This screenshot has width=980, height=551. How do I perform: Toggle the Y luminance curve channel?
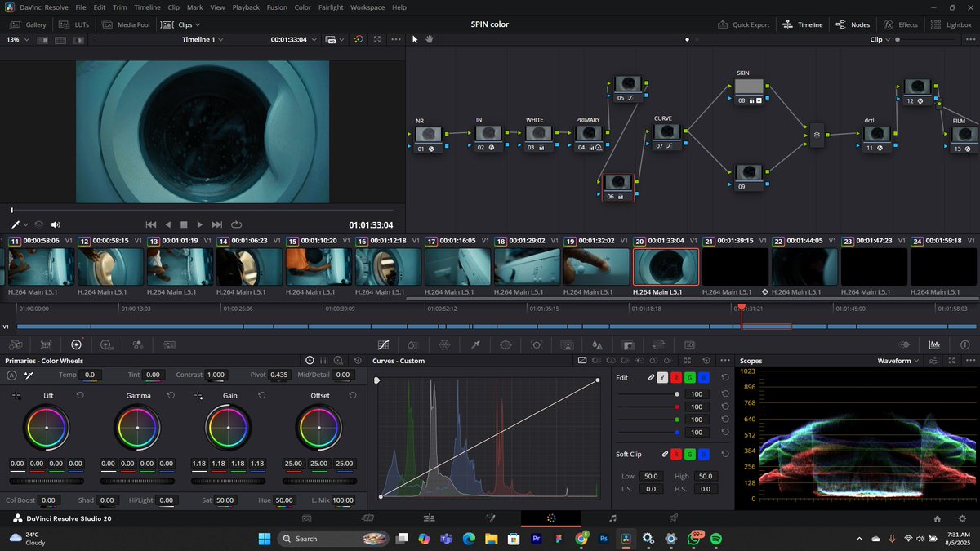662,378
